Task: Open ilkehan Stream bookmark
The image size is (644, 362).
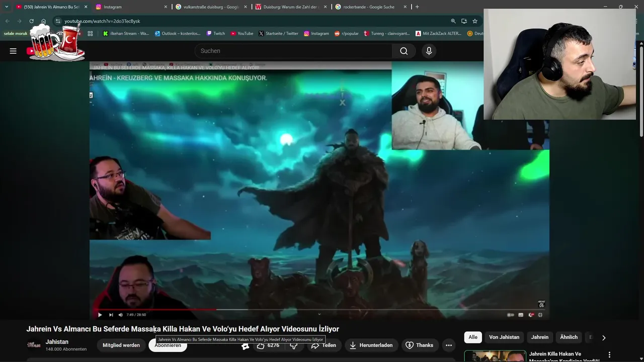Action: click(x=126, y=34)
